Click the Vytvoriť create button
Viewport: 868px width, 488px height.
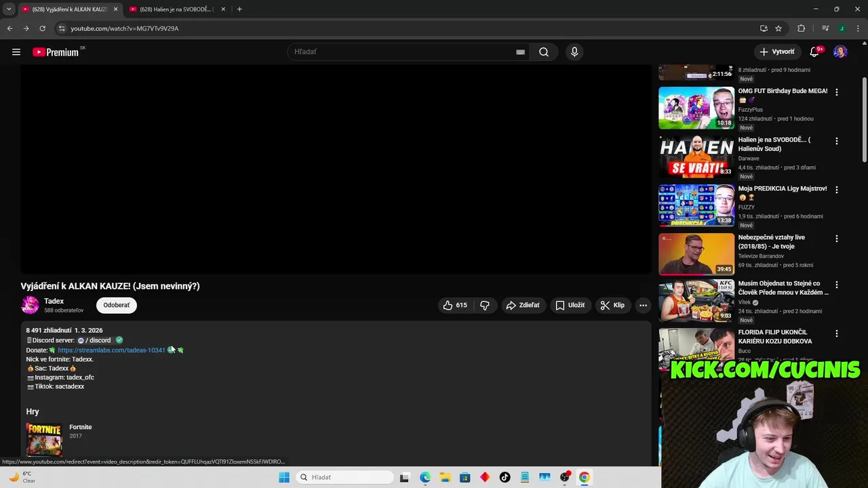777,52
